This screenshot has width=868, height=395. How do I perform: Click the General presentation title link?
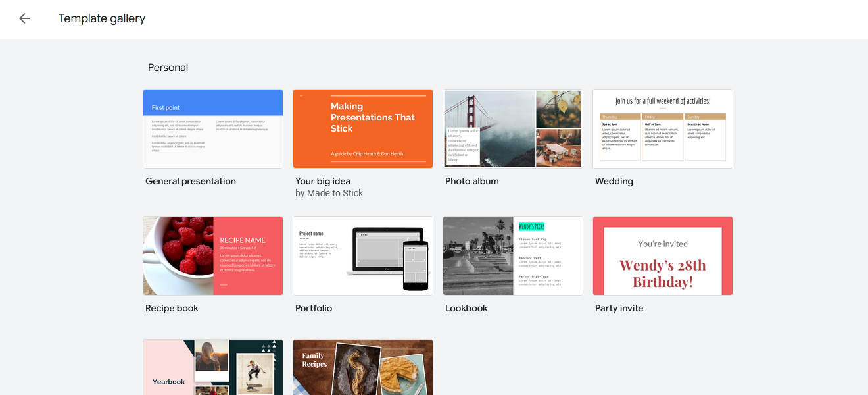[190, 180]
